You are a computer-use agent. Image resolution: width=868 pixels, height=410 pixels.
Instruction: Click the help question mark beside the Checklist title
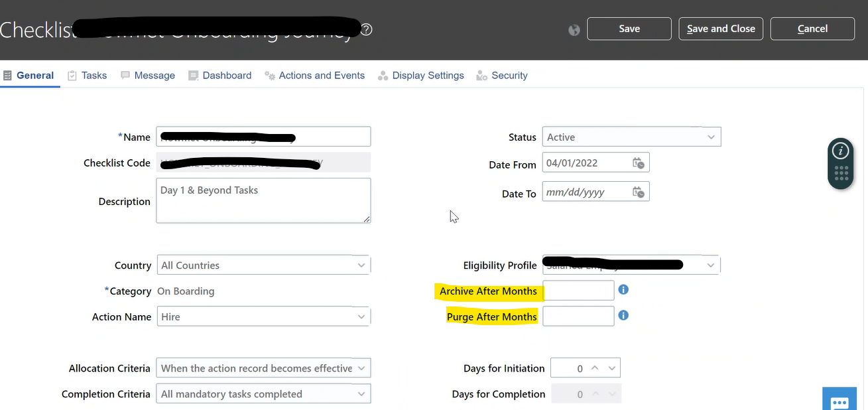tap(365, 29)
